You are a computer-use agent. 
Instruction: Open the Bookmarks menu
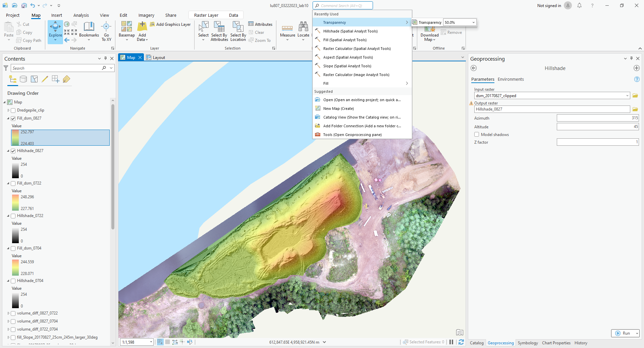(x=89, y=31)
